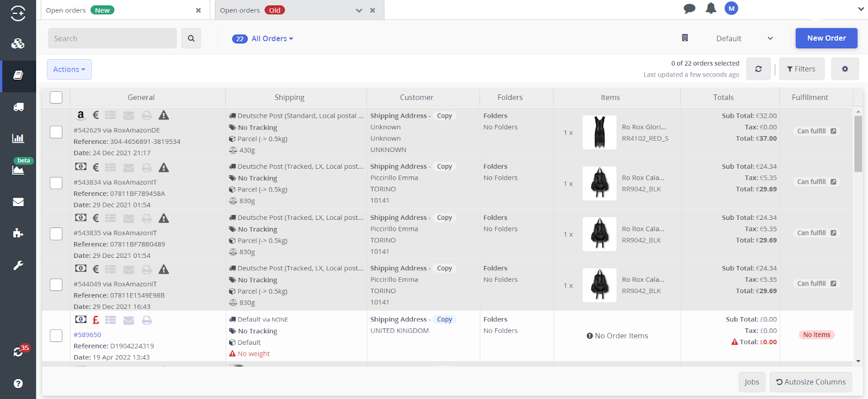Select order #542629 checkbox
Viewport: 868px width, 399px height.
click(x=56, y=132)
